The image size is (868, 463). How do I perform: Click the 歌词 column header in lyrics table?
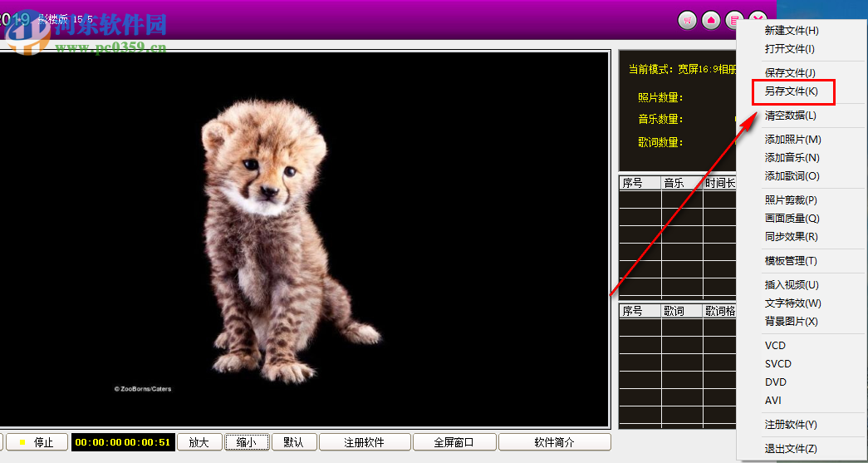682,311
